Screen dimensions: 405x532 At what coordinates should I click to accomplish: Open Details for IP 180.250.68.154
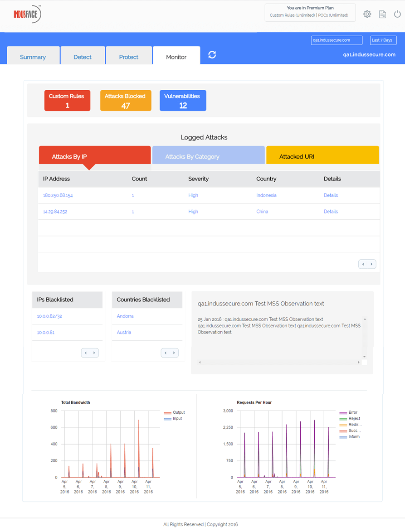pos(331,195)
